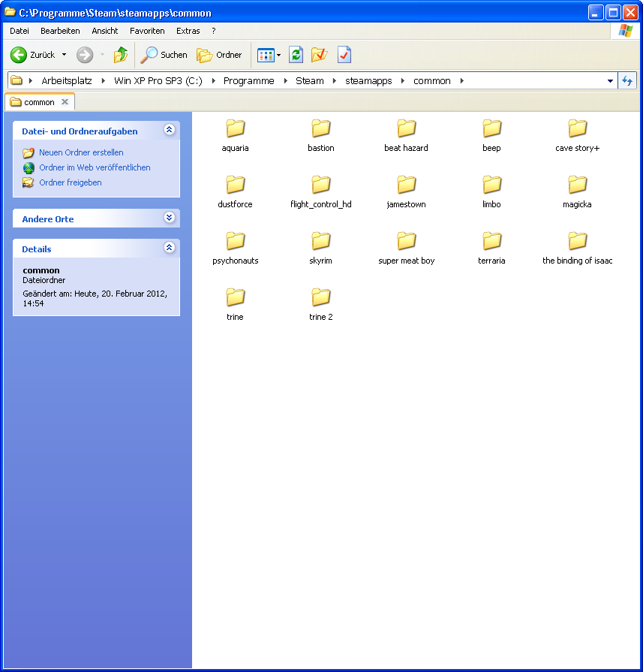Expand arrow after Programme breadcrumb
This screenshot has width=643, height=672.
coord(285,80)
